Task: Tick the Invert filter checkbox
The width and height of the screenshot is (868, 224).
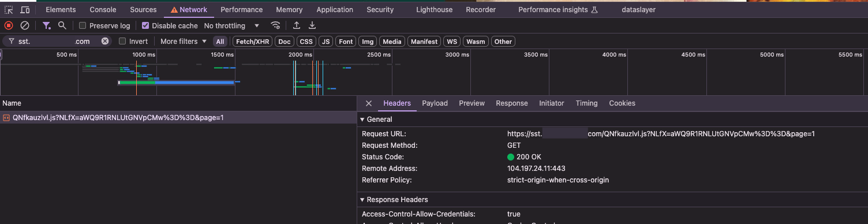Action: 122,41
